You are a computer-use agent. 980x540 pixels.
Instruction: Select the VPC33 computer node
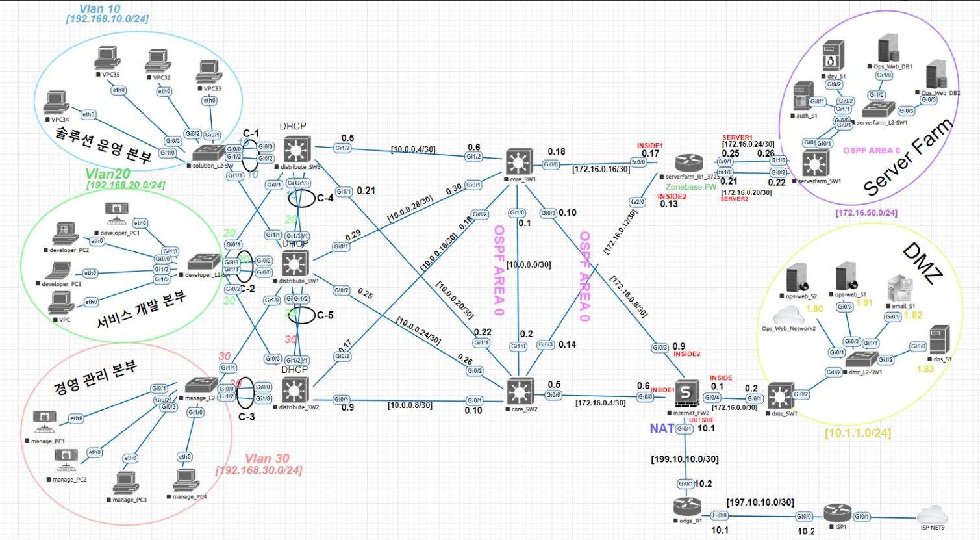209,71
